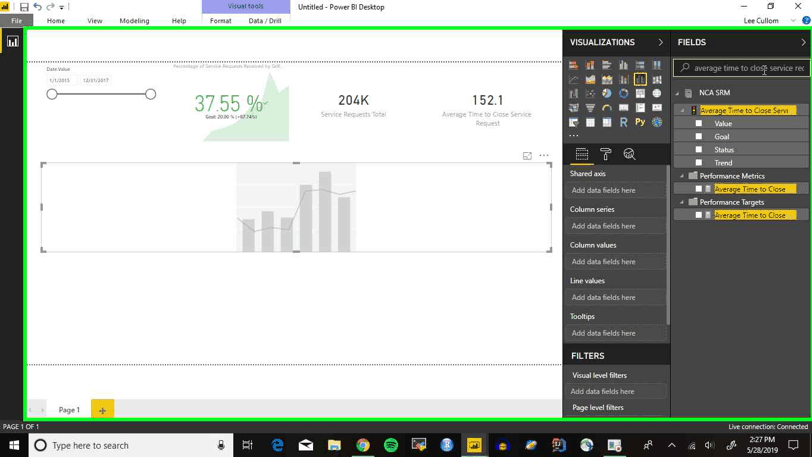The height and width of the screenshot is (458, 812).
Task: Select the Donut chart visual
Action: pyautogui.click(x=624, y=94)
